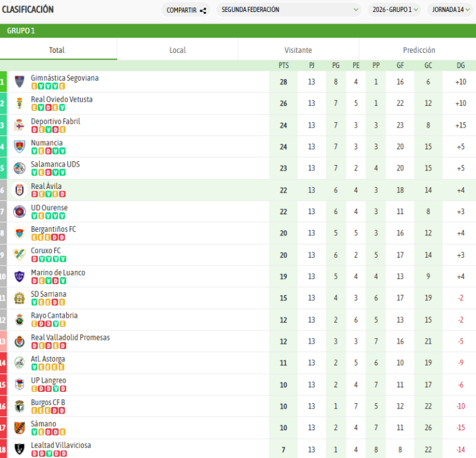
Task: Open the Real Ávila team link
Action: tap(46, 186)
